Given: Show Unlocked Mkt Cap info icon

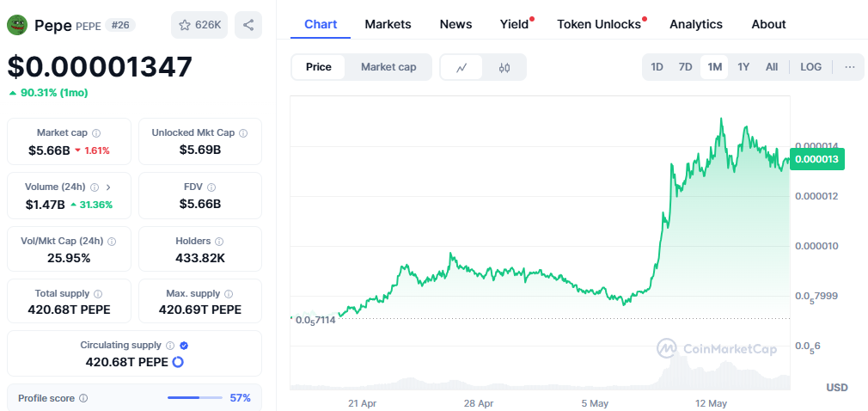Looking at the screenshot, I should click(243, 133).
